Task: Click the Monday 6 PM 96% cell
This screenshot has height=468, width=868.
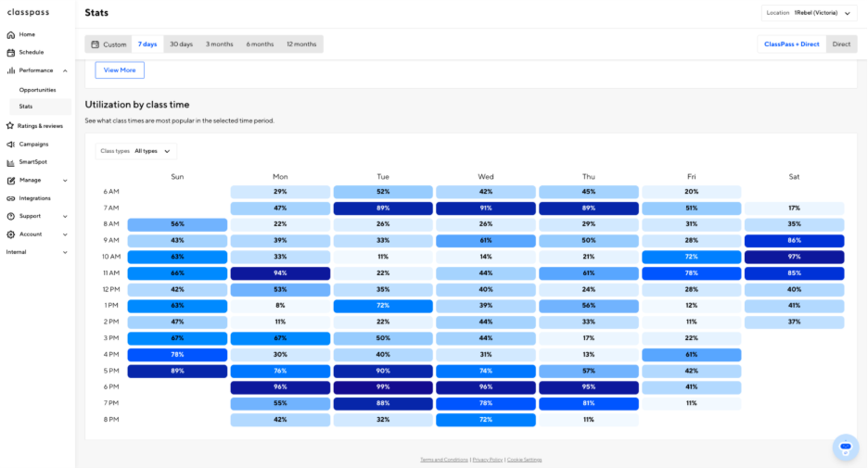Action: (x=280, y=387)
